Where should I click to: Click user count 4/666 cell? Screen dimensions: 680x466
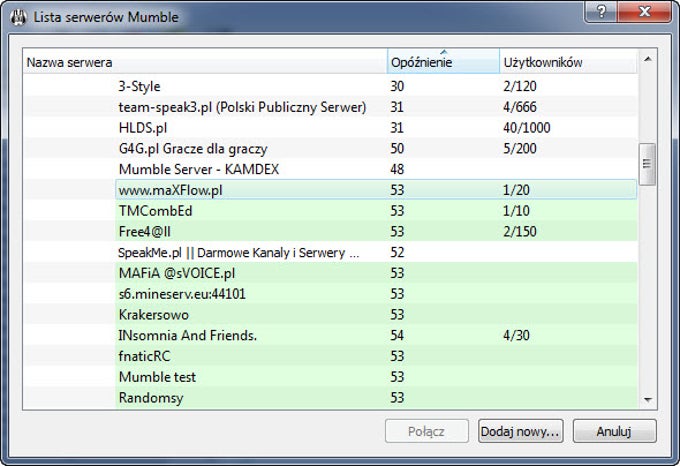coord(520,107)
